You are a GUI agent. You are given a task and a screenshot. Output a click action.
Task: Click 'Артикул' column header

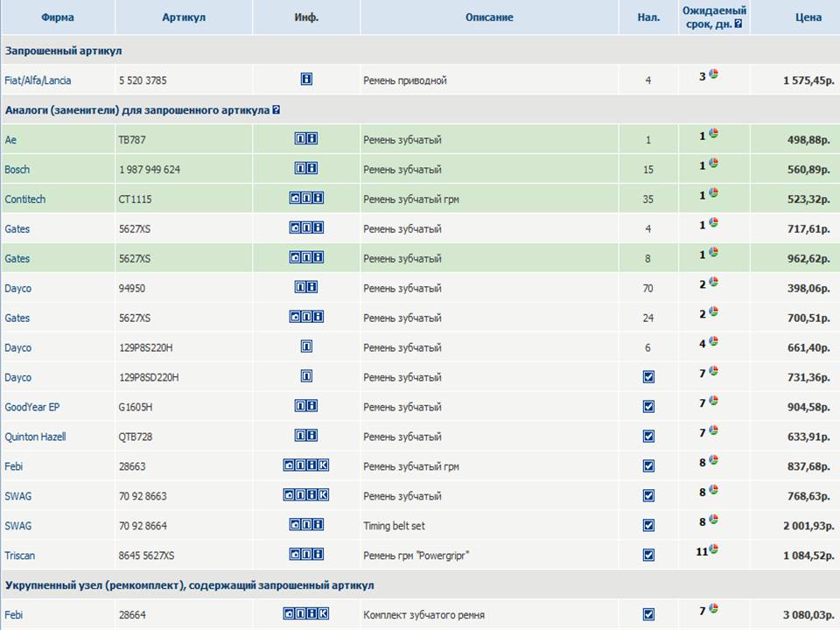click(x=184, y=17)
